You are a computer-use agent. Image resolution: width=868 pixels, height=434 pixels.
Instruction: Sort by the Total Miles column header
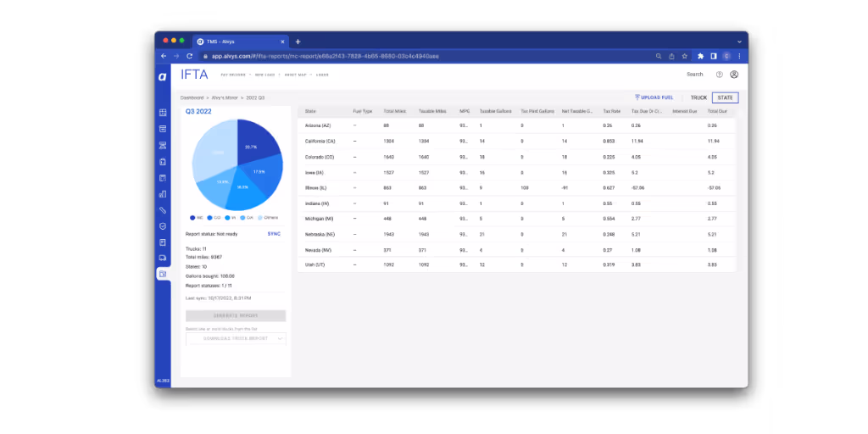coord(395,111)
